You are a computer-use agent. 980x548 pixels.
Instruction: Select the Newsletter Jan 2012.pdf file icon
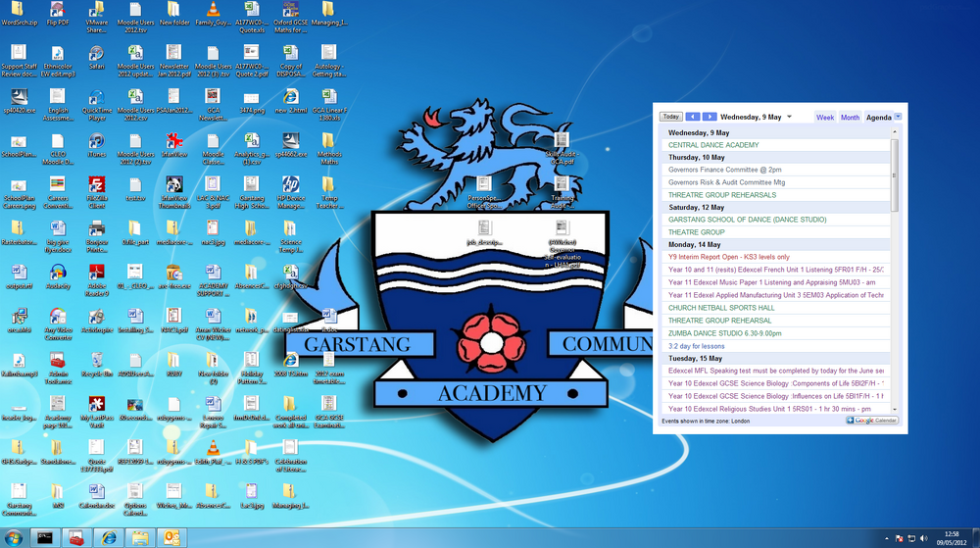[x=173, y=61]
